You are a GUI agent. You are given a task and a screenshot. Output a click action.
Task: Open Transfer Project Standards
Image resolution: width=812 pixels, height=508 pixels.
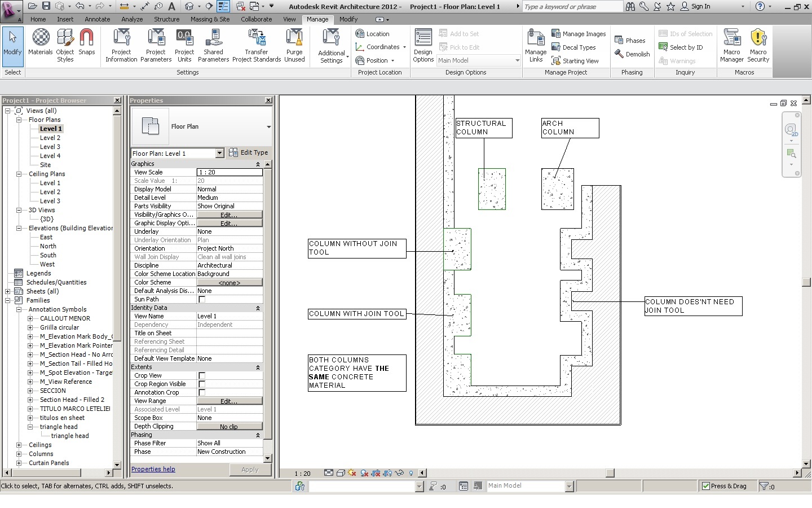coord(257,45)
